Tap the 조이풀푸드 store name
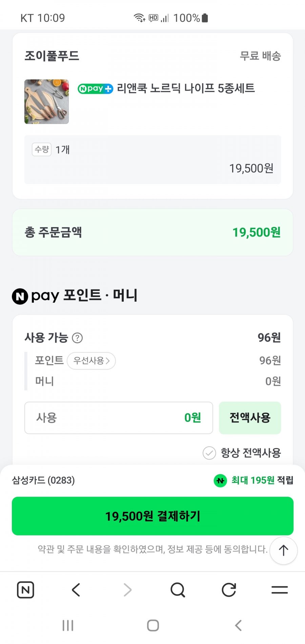 point(52,56)
